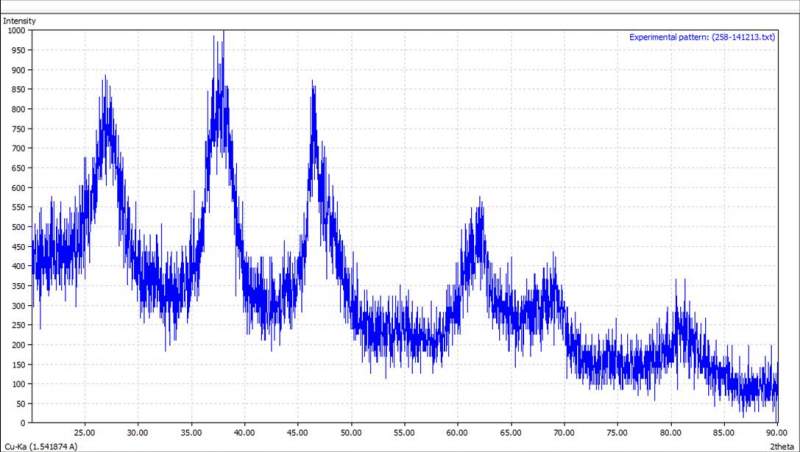Click the 500 intensity axis label
The height and width of the screenshot is (452, 800).
pos(18,227)
